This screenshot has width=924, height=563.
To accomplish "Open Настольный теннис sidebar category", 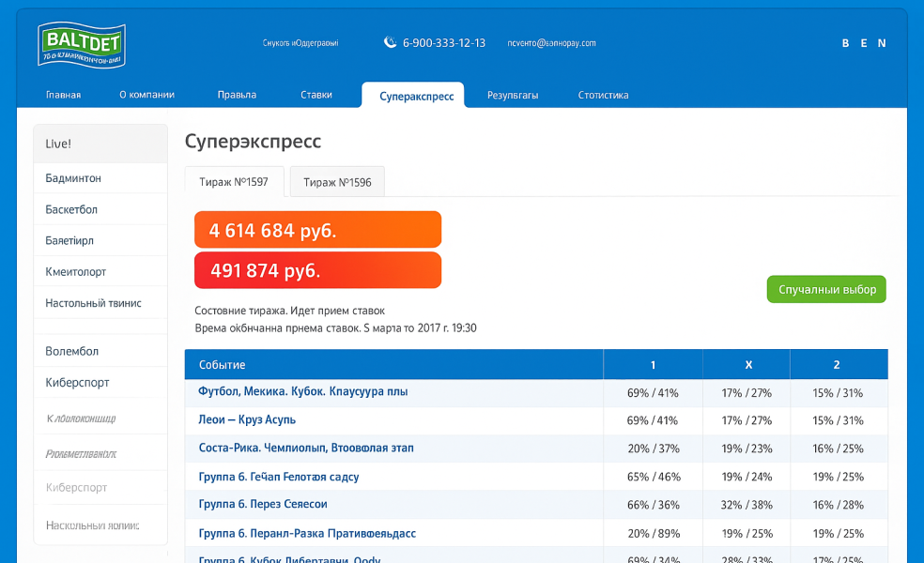I will point(100,303).
